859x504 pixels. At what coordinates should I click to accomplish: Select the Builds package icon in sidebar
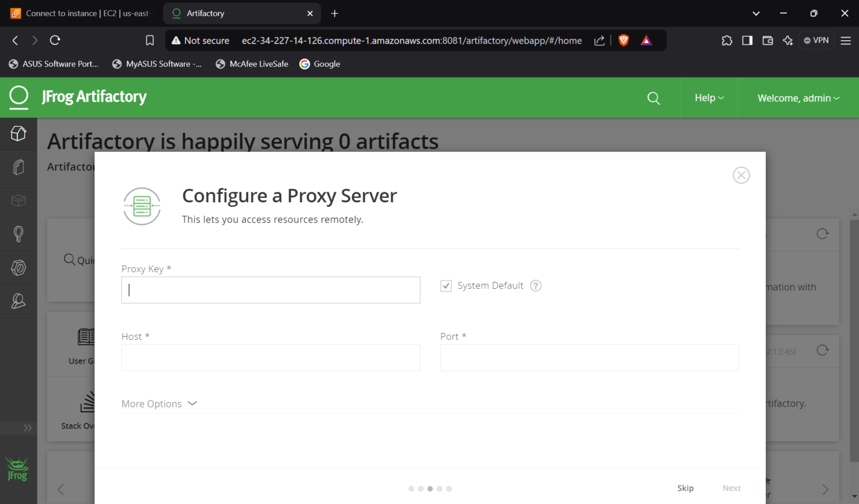pos(18,201)
